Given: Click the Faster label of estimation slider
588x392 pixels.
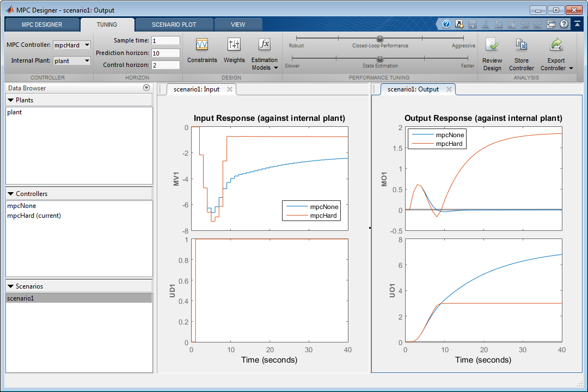Looking at the screenshot, I should click(468, 66).
